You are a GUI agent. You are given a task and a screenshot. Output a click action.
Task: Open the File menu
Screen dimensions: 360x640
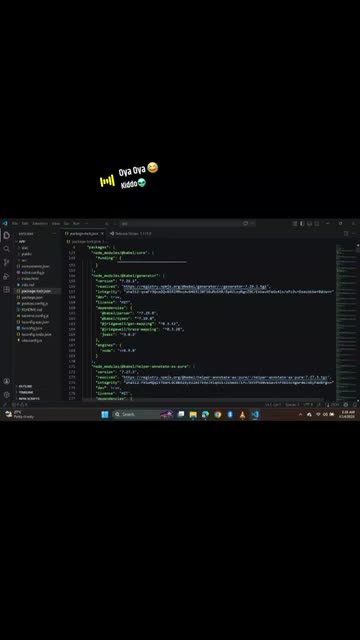[15, 224]
